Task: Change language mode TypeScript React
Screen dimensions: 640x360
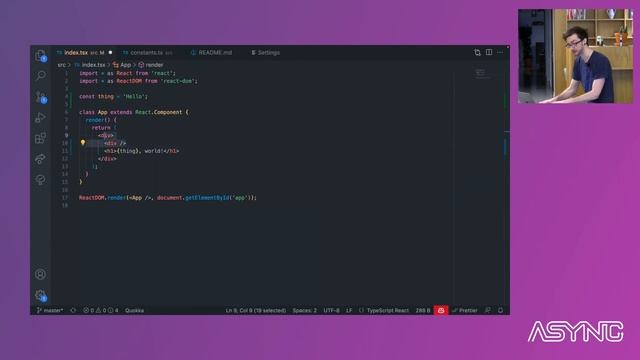Action: point(384,311)
